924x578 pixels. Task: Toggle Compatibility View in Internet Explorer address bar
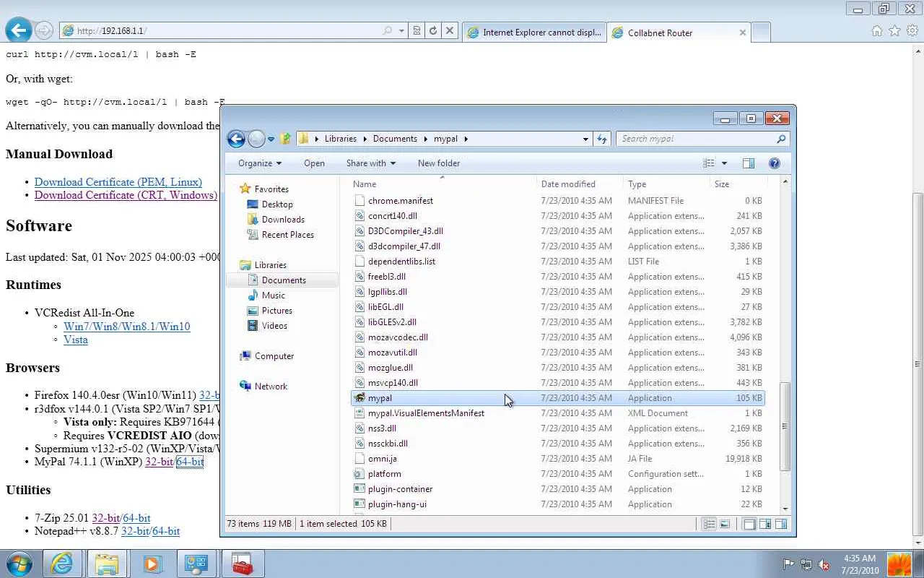tap(417, 30)
